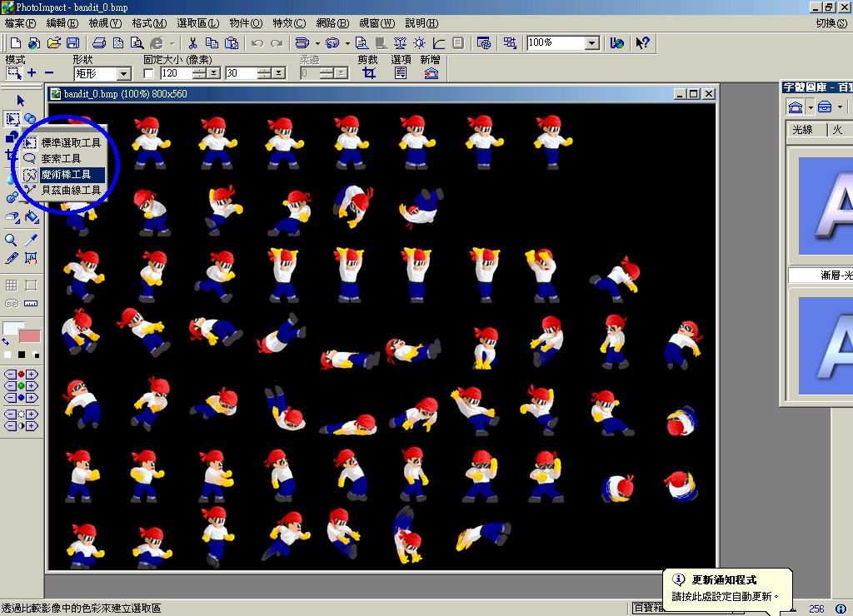Open dropdown beside height value 30
The width and height of the screenshot is (853, 616).
pyautogui.click(x=278, y=73)
